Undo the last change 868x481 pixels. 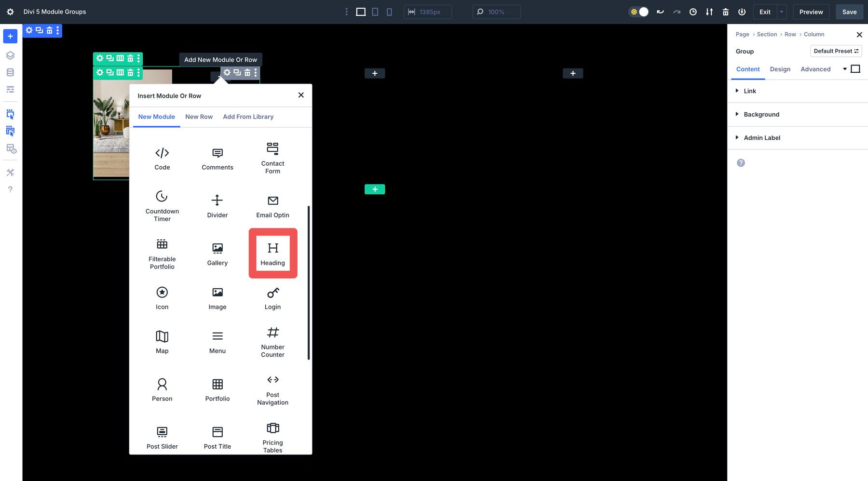pos(660,12)
